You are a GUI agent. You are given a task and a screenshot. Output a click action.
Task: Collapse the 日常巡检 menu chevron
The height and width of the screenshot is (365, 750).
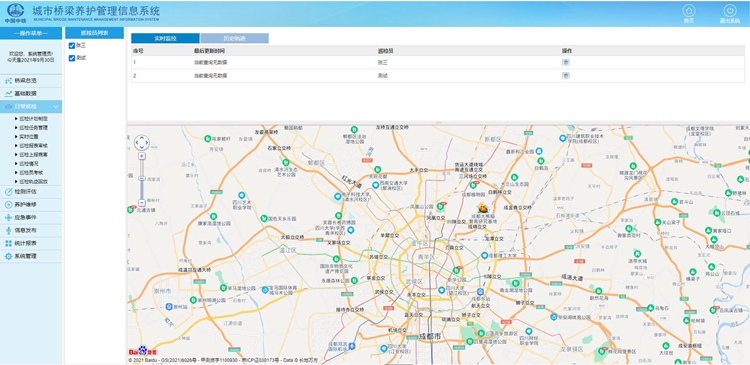click(56, 106)
